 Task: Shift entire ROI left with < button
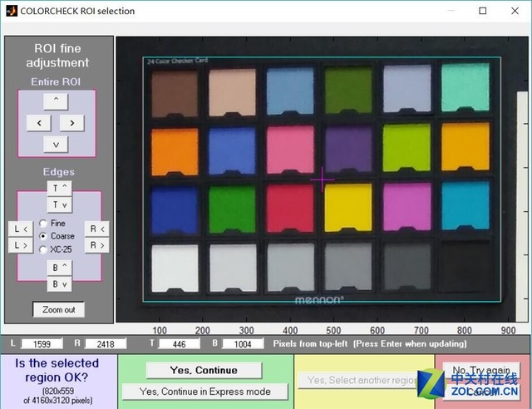coord(39,123)
